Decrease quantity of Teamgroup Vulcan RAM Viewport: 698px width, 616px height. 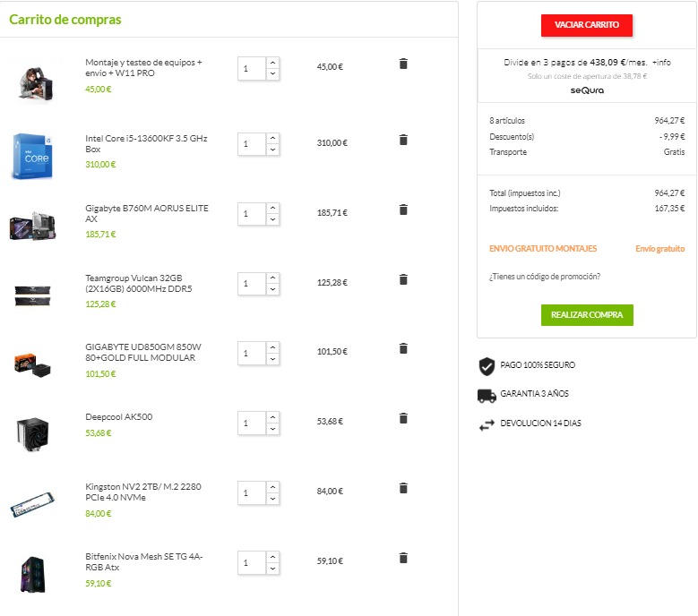pos(272,289)
